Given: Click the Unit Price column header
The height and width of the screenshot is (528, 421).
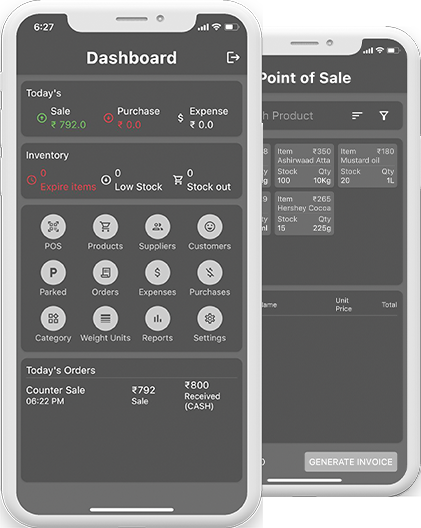Looking at the screenshot, I should (x=343, y=304).
